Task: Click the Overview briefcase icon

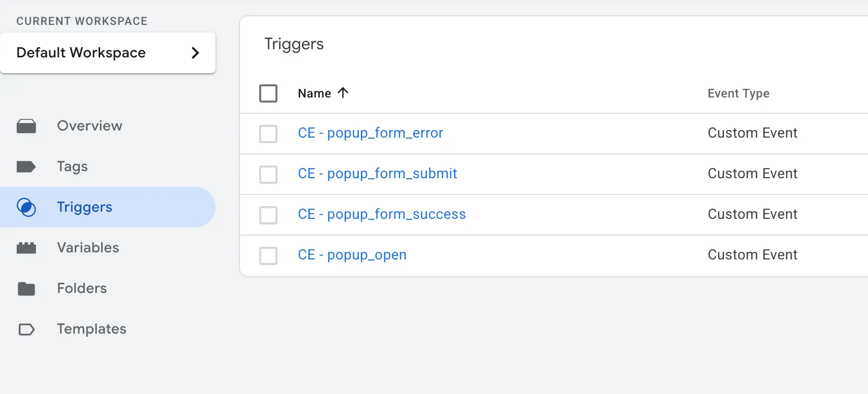Action: click(x=26, y=126)
